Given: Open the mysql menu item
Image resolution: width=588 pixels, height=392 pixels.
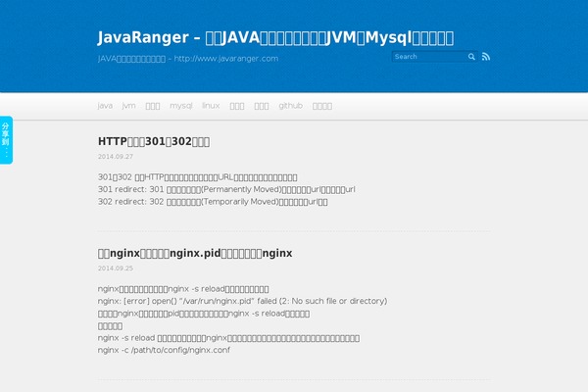Looking at the screenshot, I should point(181,106).
